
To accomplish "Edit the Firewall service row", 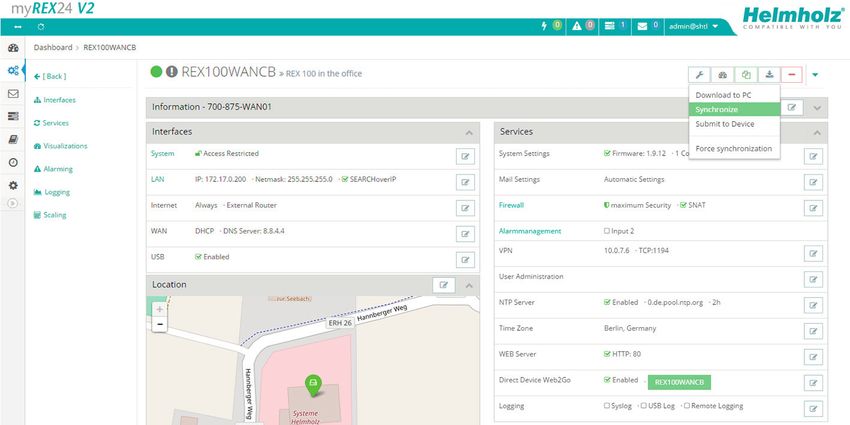I will click(813, 208).
